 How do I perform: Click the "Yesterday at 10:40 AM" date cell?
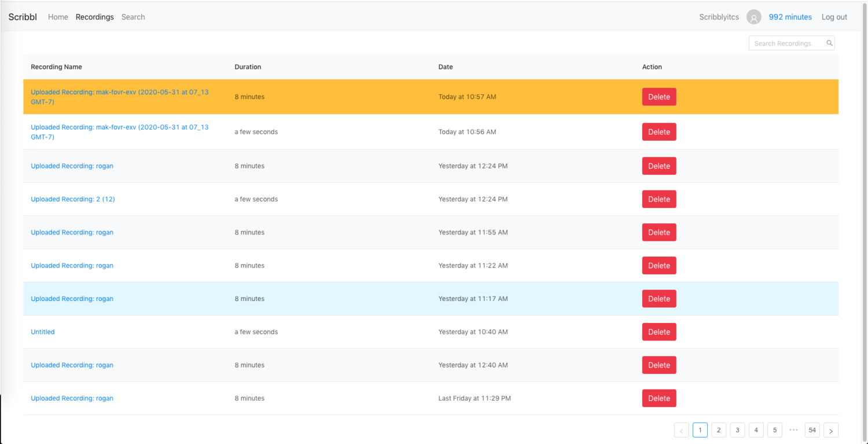[x=473, y=332]
